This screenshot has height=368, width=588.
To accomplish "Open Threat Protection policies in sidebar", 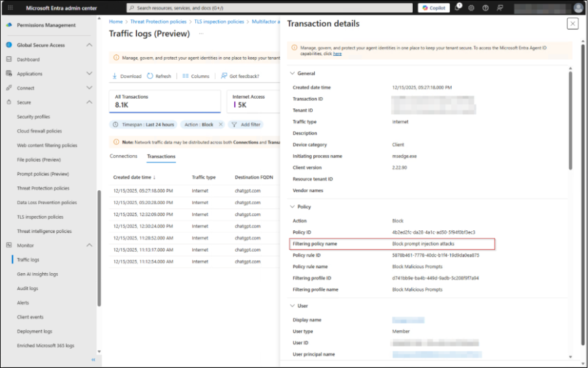I will coord(43,188).
